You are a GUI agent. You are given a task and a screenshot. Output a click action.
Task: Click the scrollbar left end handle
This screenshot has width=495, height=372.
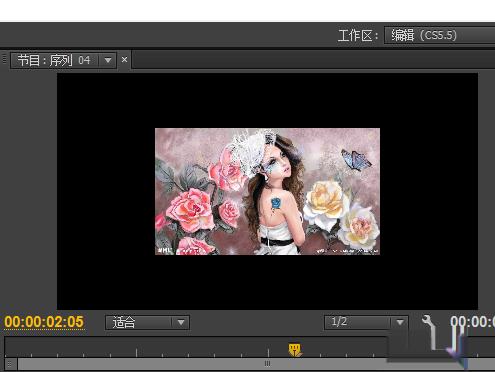click(x=10, y=364)
